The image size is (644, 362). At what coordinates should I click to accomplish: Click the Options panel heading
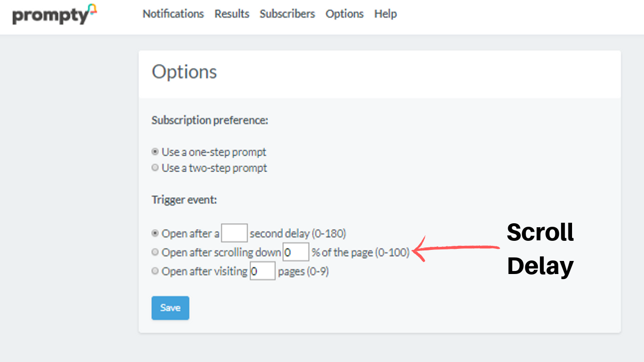click(x=184, y=72)
